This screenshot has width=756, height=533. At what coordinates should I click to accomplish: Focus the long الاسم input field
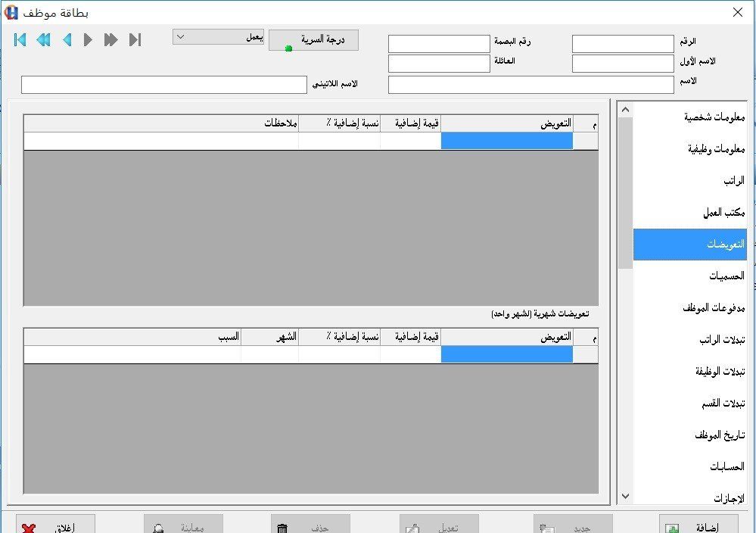pos(530,84)
